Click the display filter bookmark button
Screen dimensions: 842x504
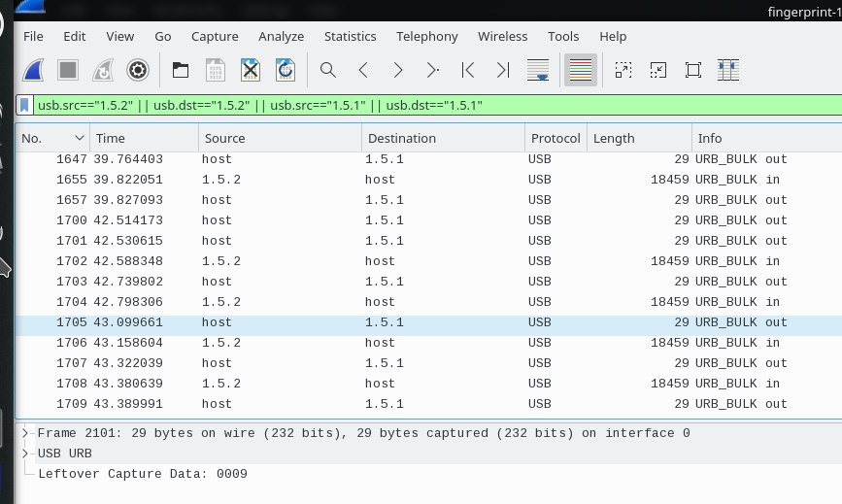[x=24, y=105]
